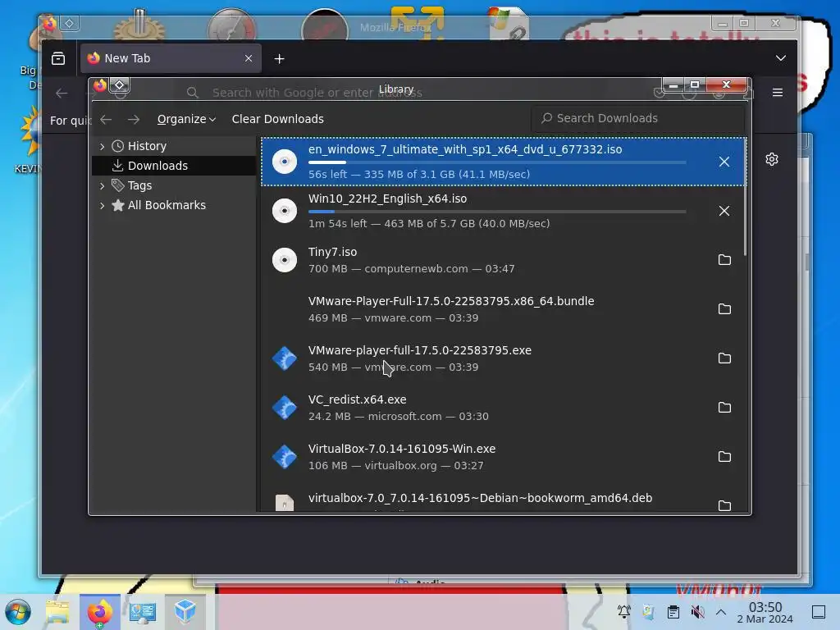
Task: List all tabs dropdown in Firefox
Action: pos(781,58)
